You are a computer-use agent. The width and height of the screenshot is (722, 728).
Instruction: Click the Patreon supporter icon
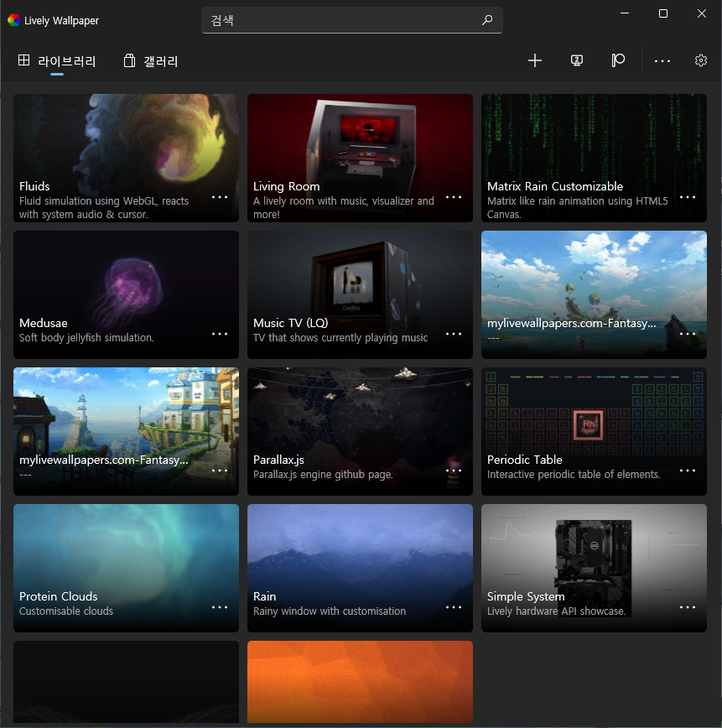coord(618,60)
